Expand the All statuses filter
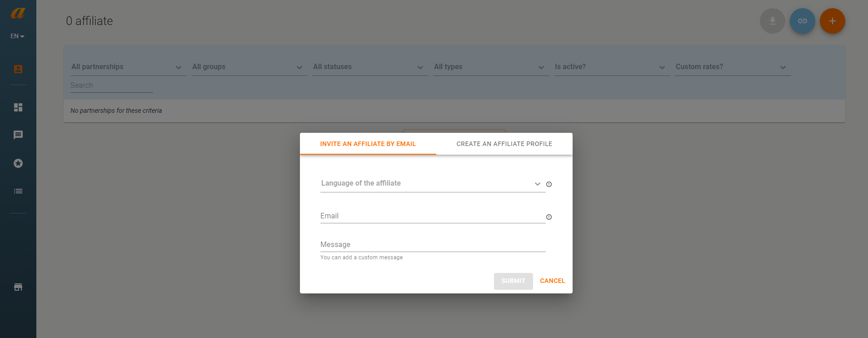This screenshot has height=338, width=868. [x=370, y=67]
